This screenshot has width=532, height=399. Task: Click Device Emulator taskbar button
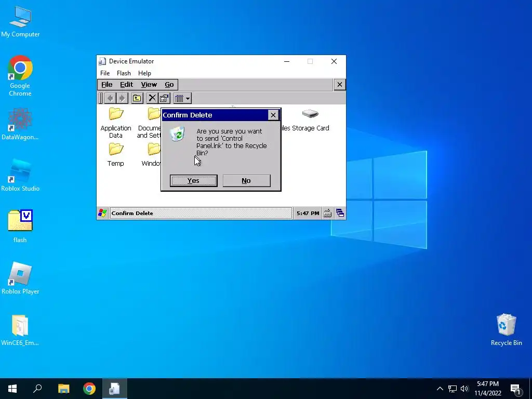114,389
